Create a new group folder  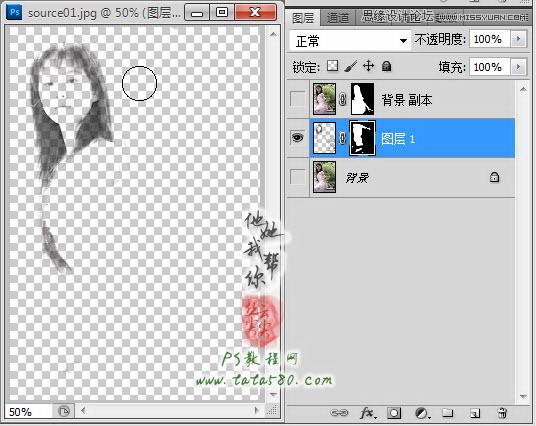447,413
